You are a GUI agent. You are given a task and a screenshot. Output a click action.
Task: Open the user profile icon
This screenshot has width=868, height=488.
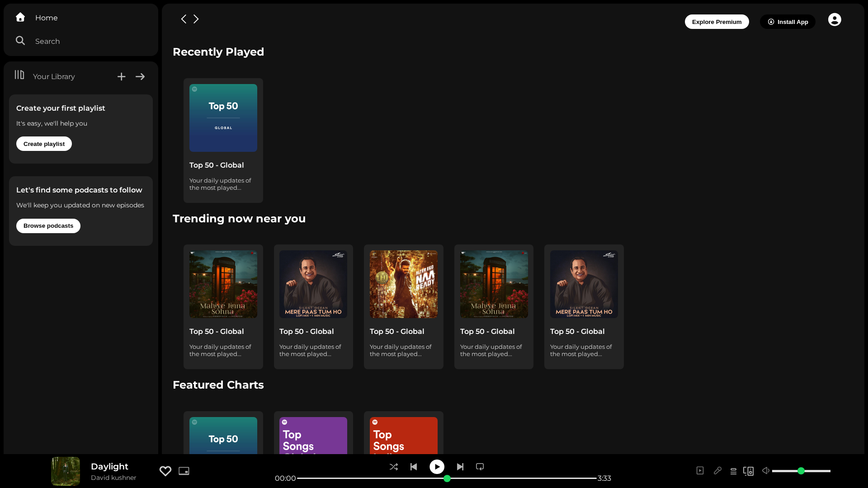coord(835,19)
